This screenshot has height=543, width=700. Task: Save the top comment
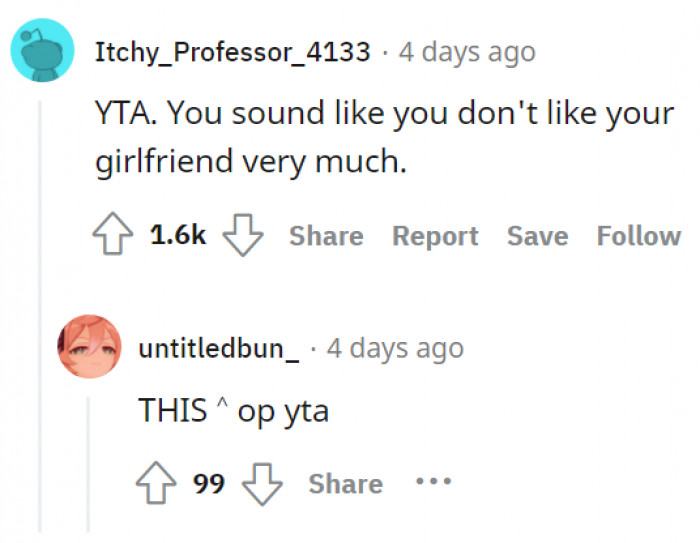537,236
